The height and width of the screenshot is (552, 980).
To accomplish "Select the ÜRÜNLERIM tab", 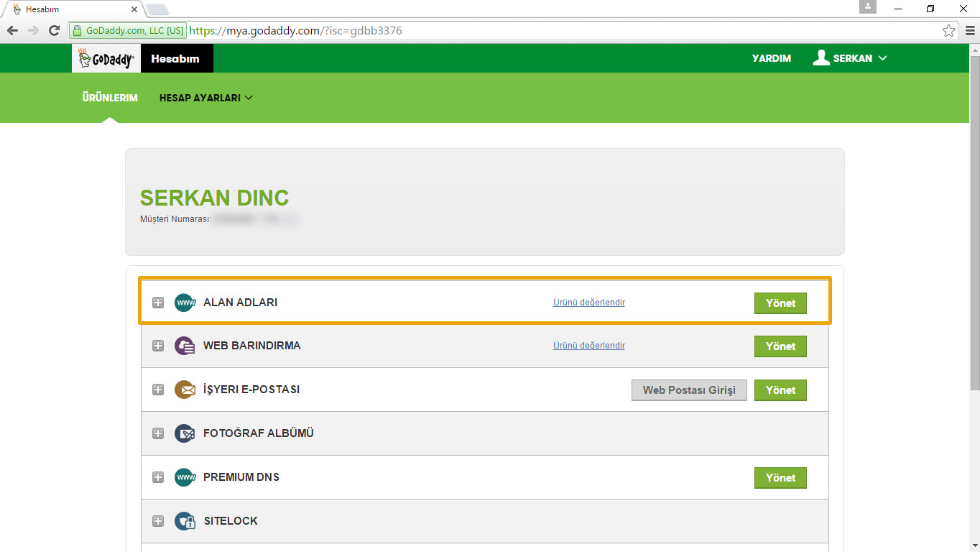I will click(110, 98).
